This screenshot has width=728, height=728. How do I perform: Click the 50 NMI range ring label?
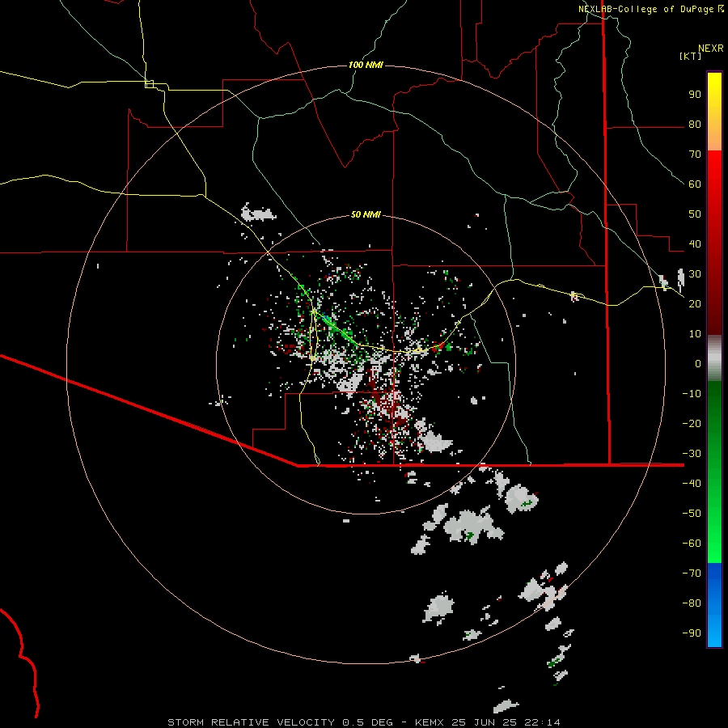366,214
